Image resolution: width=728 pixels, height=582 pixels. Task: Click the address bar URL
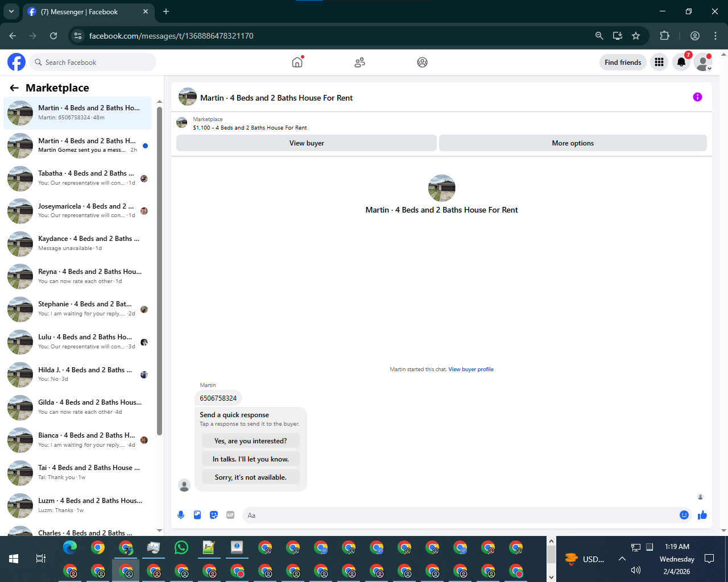click(171, 36)
